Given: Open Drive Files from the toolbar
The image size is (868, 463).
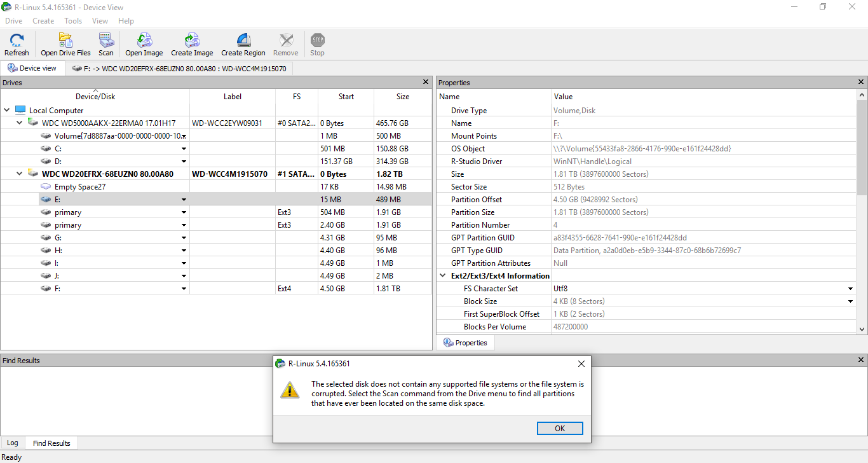Looking at the screenshot, I should [x=65, y=41].
